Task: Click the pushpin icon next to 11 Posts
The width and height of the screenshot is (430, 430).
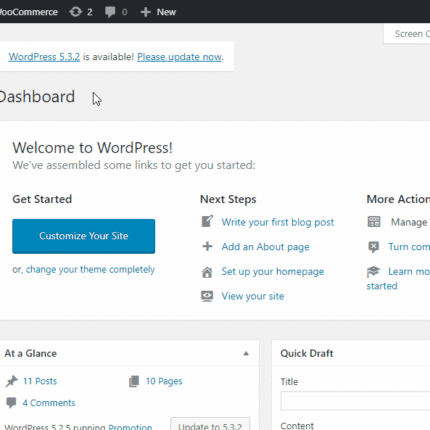Action: pyautogui.click(x=12, y=381)
